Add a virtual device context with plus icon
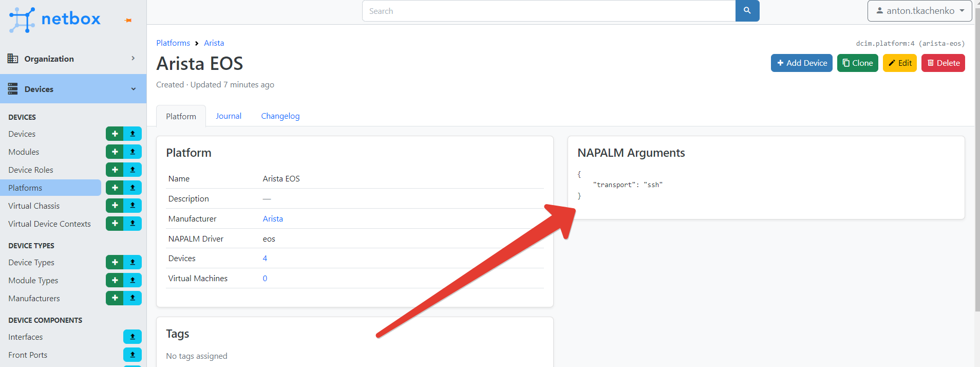The height and width of the screenshot is (367, 980). (x=115, y=224)
